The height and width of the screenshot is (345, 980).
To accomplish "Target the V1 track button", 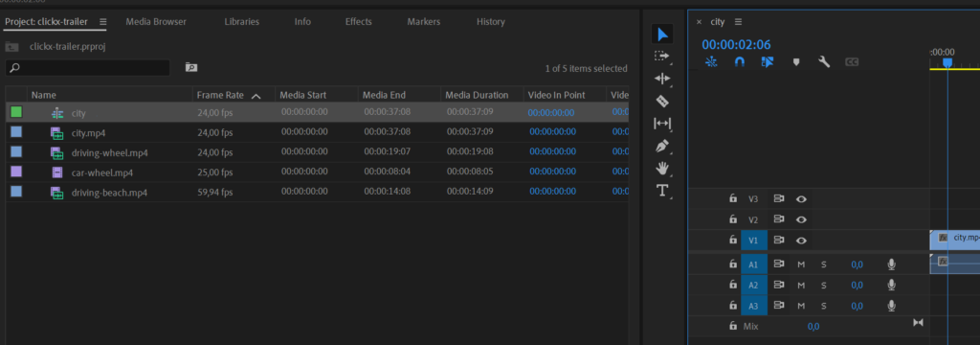I will pyautogui.click(x=753, y=241).
